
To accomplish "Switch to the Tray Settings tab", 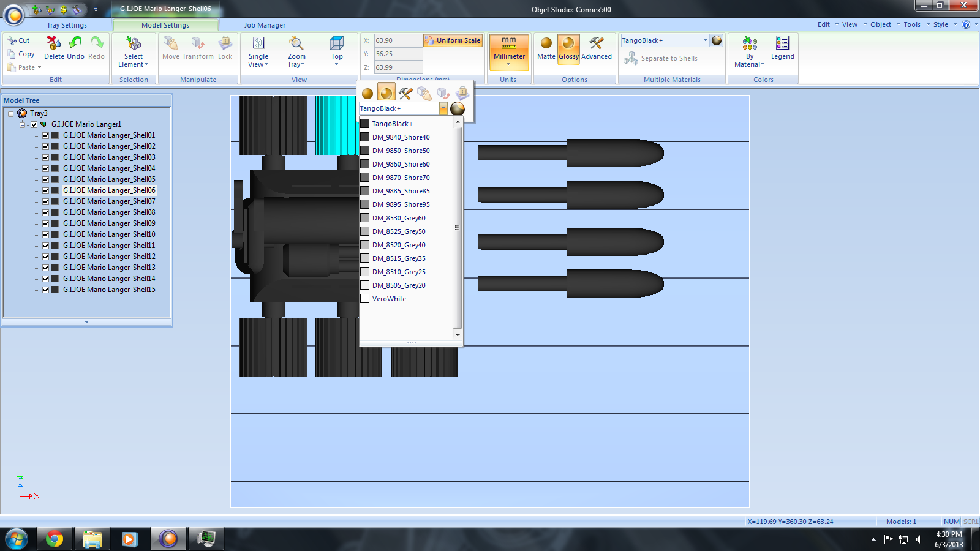I will 67,25.
